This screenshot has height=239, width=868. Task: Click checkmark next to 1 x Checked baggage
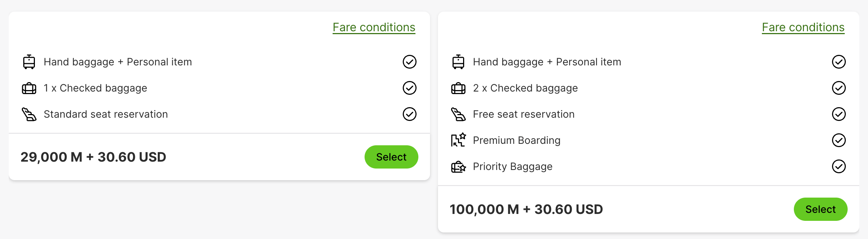click(410, 88)
